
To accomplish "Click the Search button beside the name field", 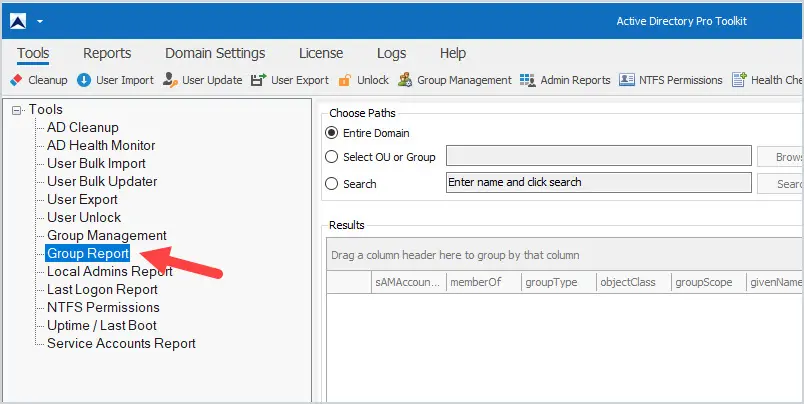I will pyautogui.click(x=780, y=184).
